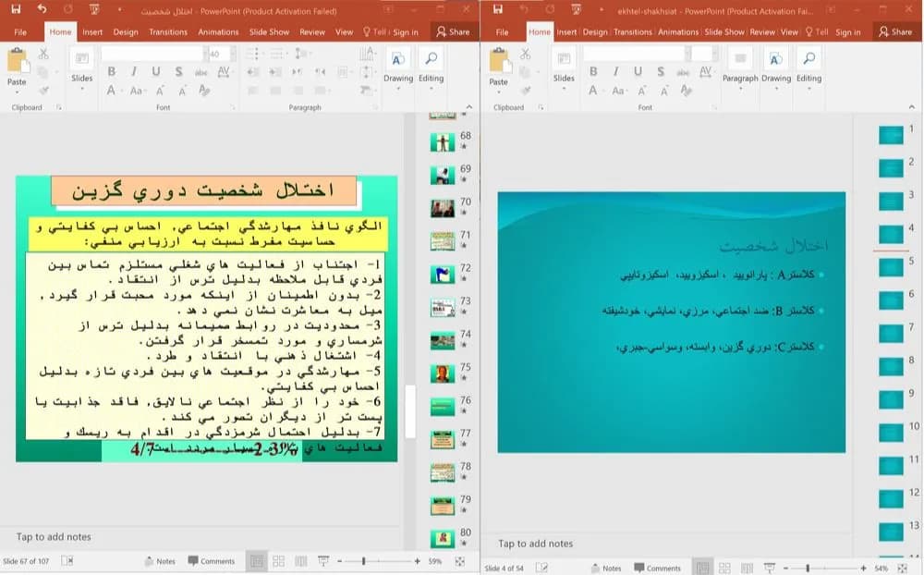Open Drawing group dropdown in right window
Screen dimensions: 924x575
click(776, 70)
